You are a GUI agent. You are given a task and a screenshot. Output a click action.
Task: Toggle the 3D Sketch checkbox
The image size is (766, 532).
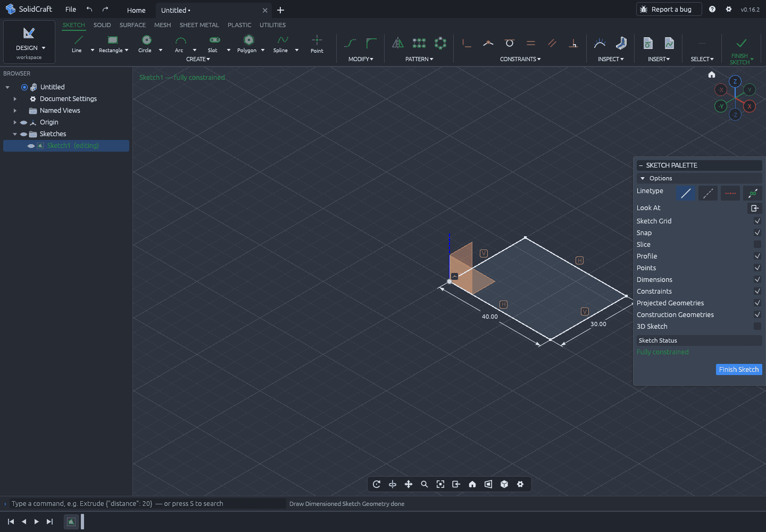point(757,326)
